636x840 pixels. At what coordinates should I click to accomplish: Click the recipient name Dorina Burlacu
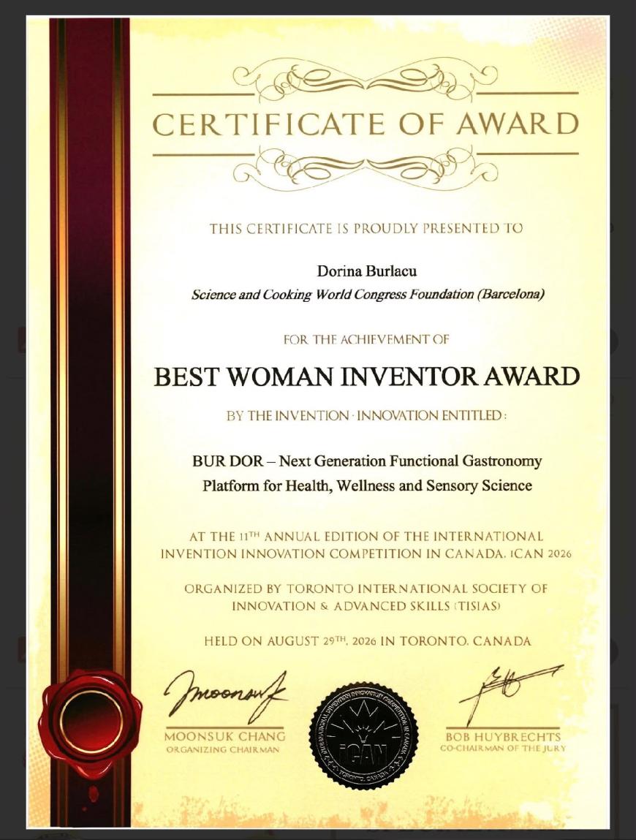point(366,271)
